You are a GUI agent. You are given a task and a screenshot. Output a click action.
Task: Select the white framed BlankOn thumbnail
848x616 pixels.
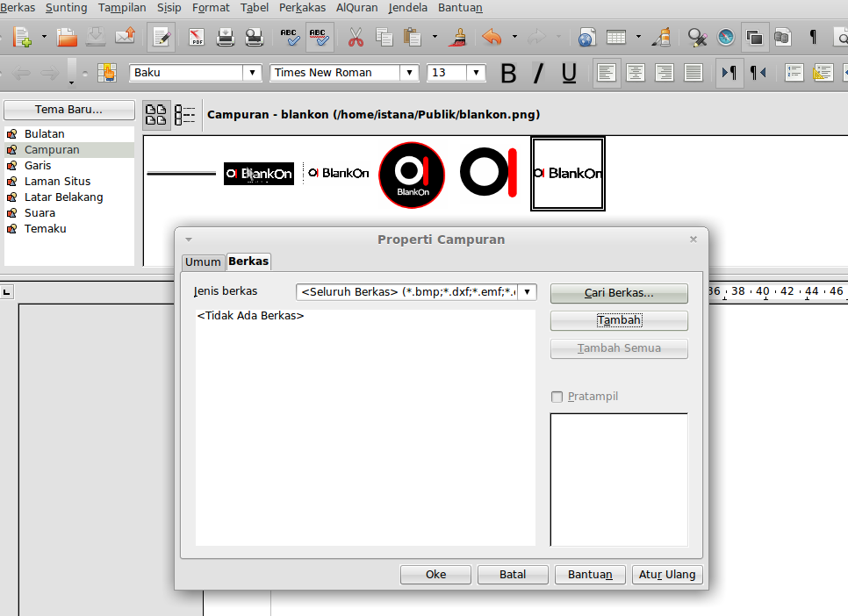(x=568, y=174)
